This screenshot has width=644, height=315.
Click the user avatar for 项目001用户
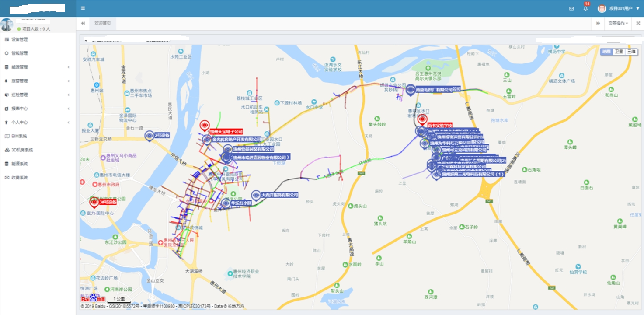[x=602, y=8]
